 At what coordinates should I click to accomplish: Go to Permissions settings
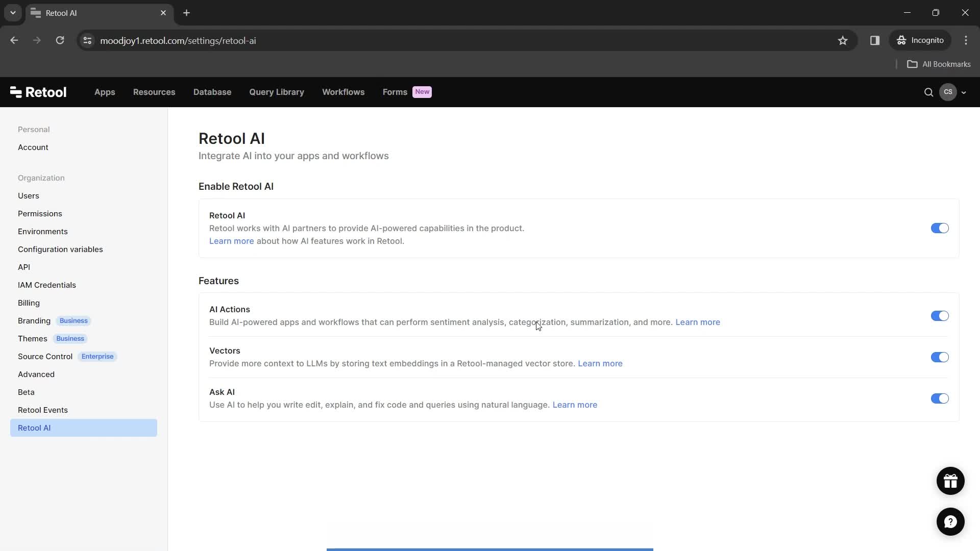(40, 214)
